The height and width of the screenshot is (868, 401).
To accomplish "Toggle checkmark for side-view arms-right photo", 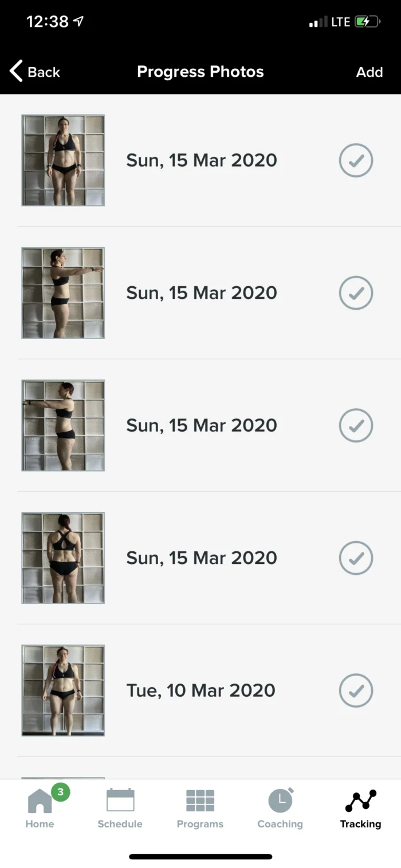I will [356, 293].
